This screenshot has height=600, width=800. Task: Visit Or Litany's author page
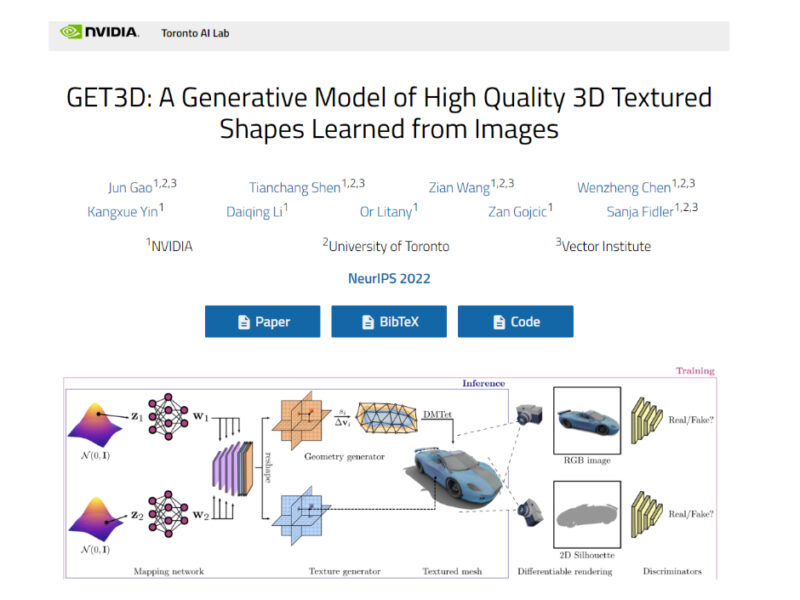pos(385,212)
